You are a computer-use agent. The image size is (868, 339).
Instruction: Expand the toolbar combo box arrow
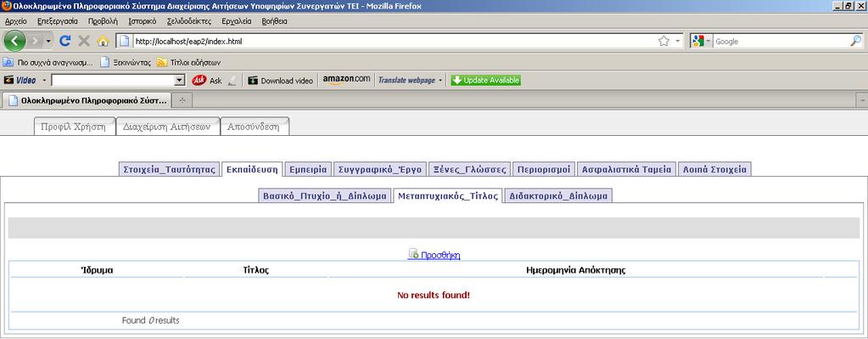coord(179,81)
